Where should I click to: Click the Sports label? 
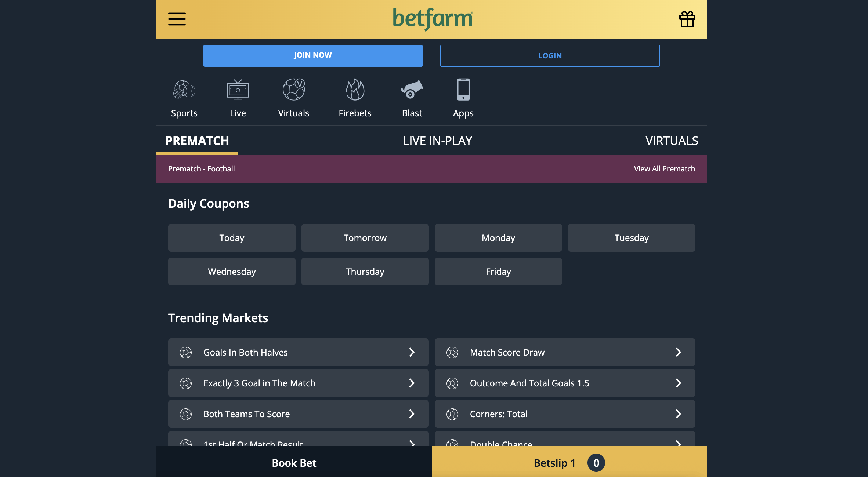[184, 113]
